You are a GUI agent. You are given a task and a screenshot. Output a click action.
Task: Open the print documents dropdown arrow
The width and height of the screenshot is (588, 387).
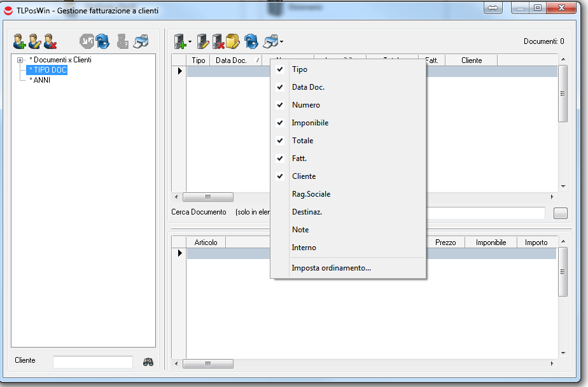[282, 43]
